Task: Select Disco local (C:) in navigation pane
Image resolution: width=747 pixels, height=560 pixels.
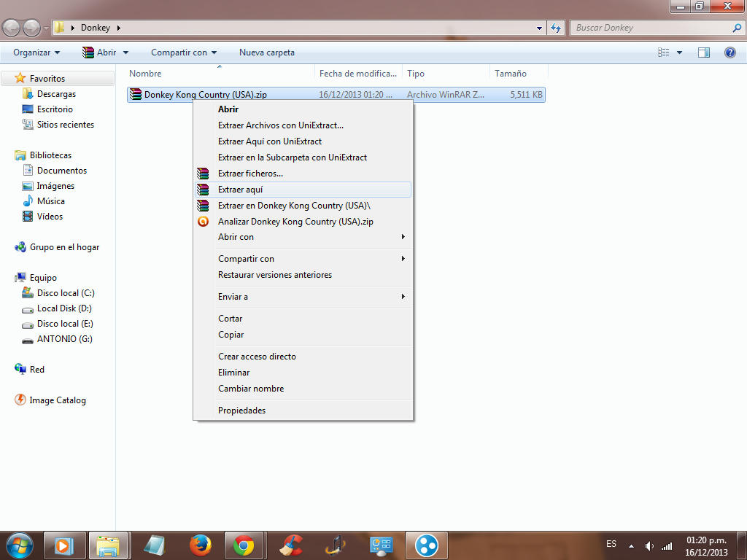Action: click(x=66, y=293)
